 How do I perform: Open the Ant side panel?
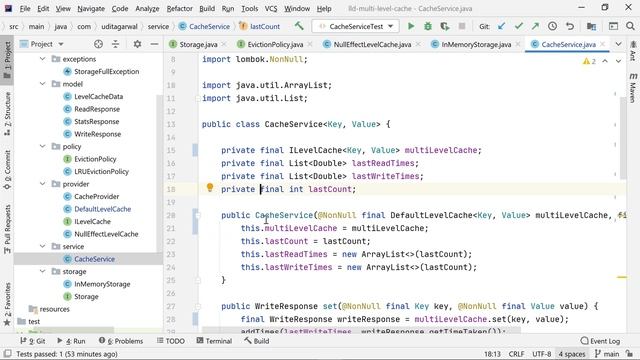[x=633, y=51]
